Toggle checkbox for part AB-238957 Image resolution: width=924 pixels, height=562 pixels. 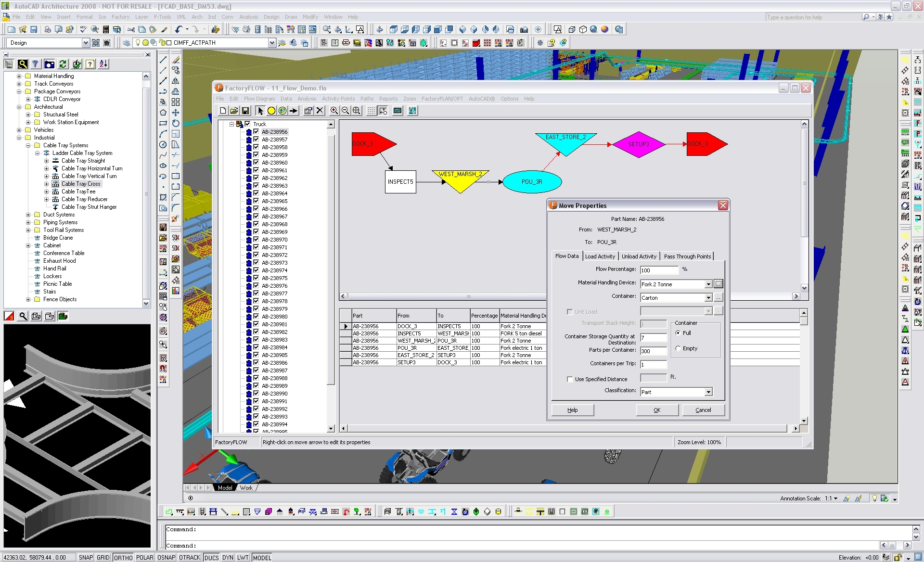[256, 140]
